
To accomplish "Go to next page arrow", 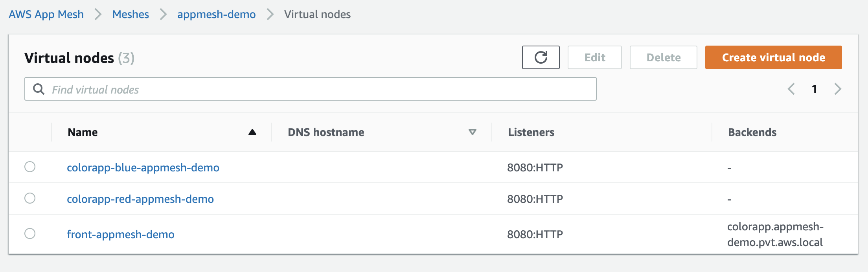I will 838,89.
